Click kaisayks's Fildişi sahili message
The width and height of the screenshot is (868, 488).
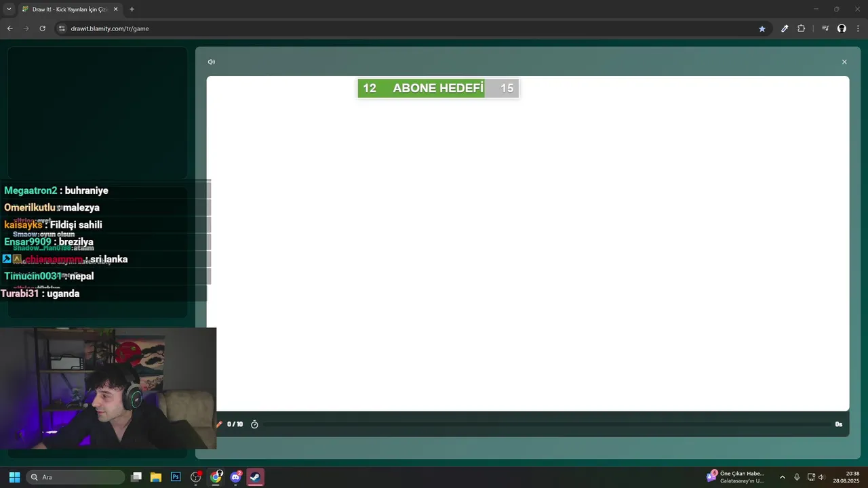53,224
